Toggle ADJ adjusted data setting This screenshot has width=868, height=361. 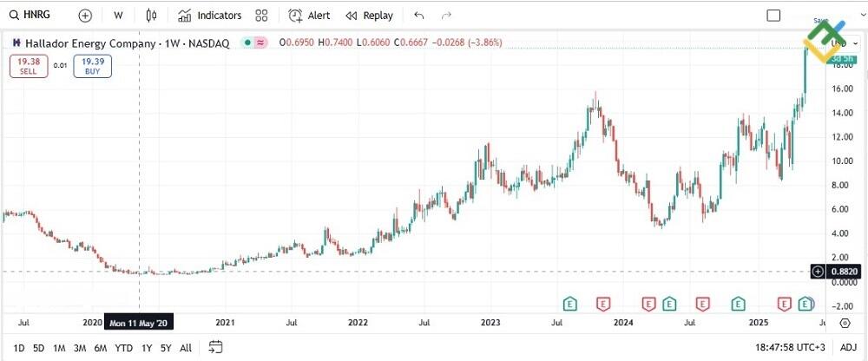click(848, 348)
